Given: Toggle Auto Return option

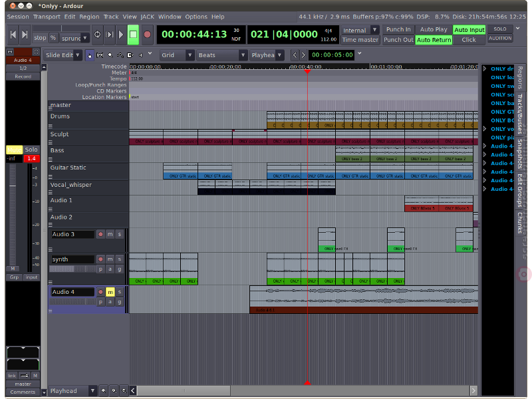Looking at the screenshot, I should (x=434, y=40).
